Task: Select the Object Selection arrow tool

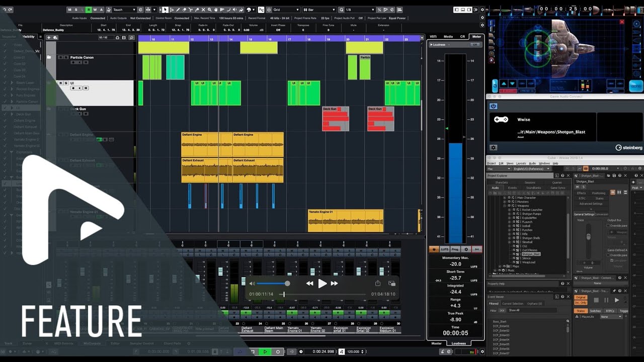Action: [165, 10]
